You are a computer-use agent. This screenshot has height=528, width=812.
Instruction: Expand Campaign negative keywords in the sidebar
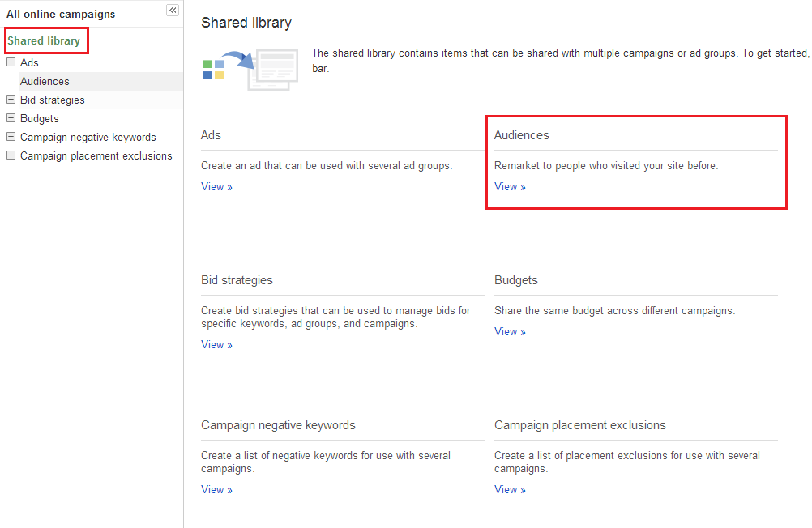(11, 137)
